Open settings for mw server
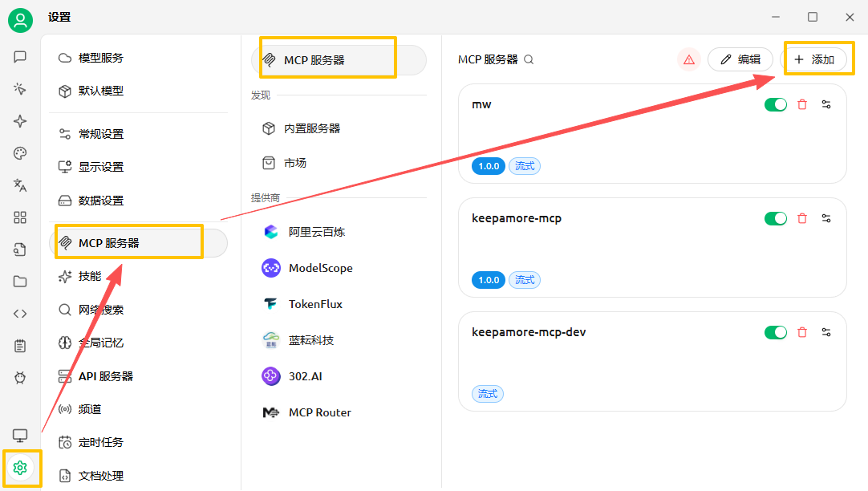 click(x=826, y=104)
